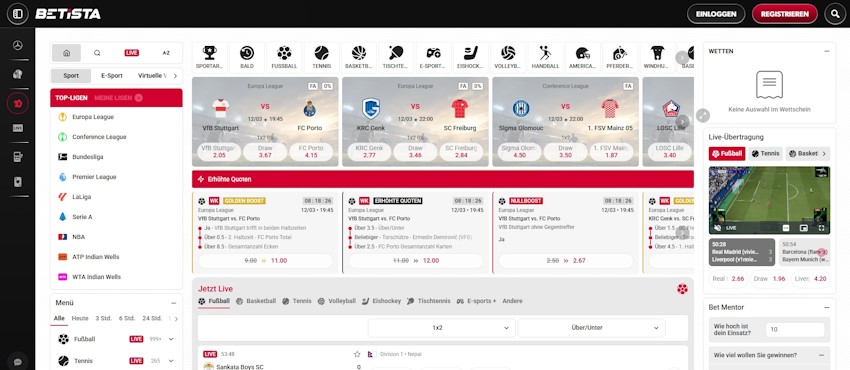This screenshot has width=850, height=370.
Task: Select the home icon in the sports panel
Action: [67, 53]
